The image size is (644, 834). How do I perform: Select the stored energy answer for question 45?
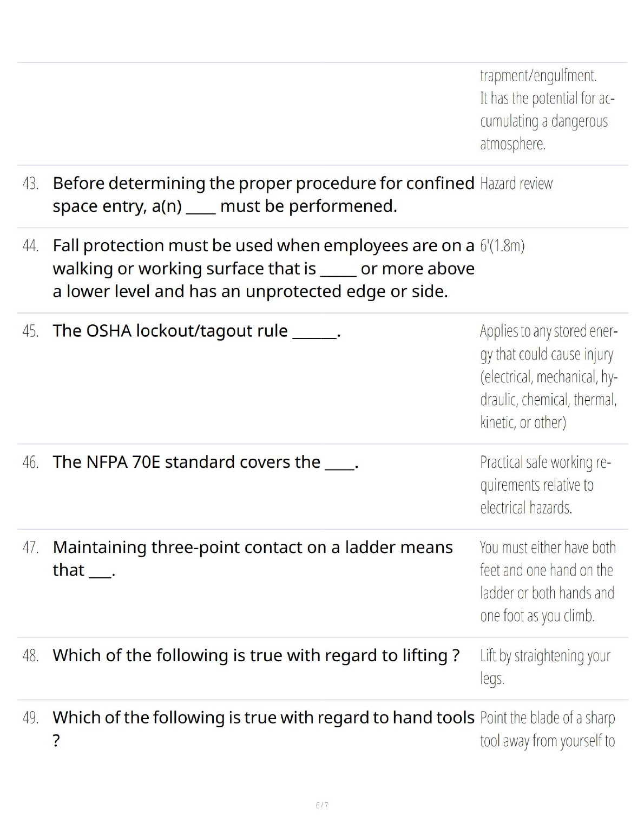coord(548,376)
